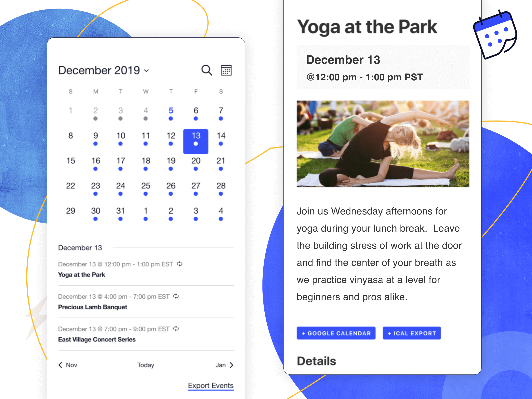Click the search icon on the calendar
This screenshot has width=532, height=399.
[x=206, y=70]
